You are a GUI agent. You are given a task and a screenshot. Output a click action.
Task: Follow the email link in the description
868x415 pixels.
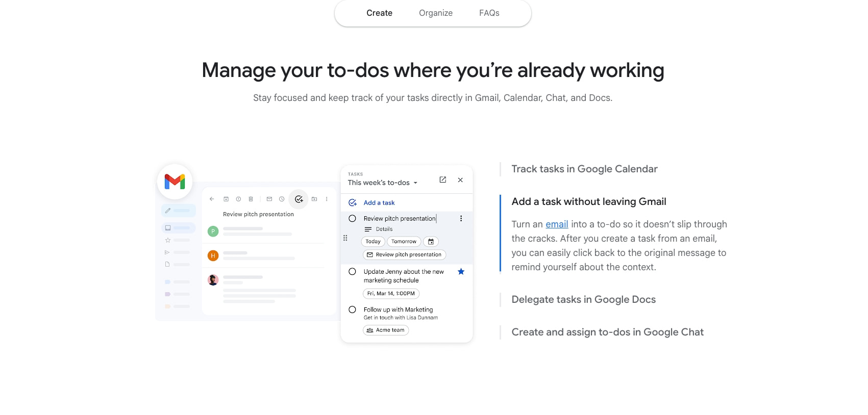[557, 224]
